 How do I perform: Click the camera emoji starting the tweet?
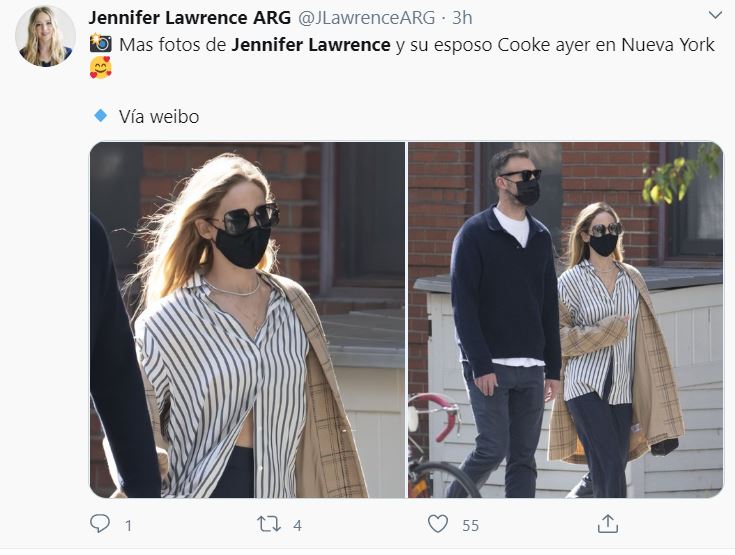coord(100,43)
